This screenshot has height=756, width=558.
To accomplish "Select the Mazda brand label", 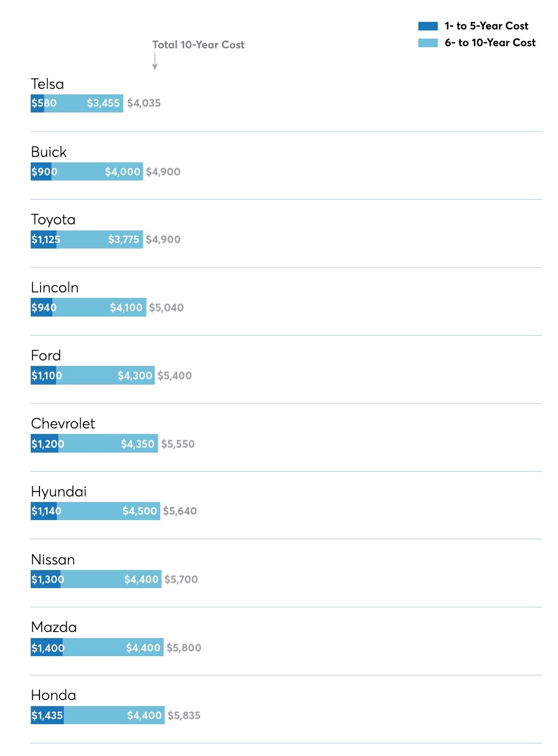I will point(54,627).
